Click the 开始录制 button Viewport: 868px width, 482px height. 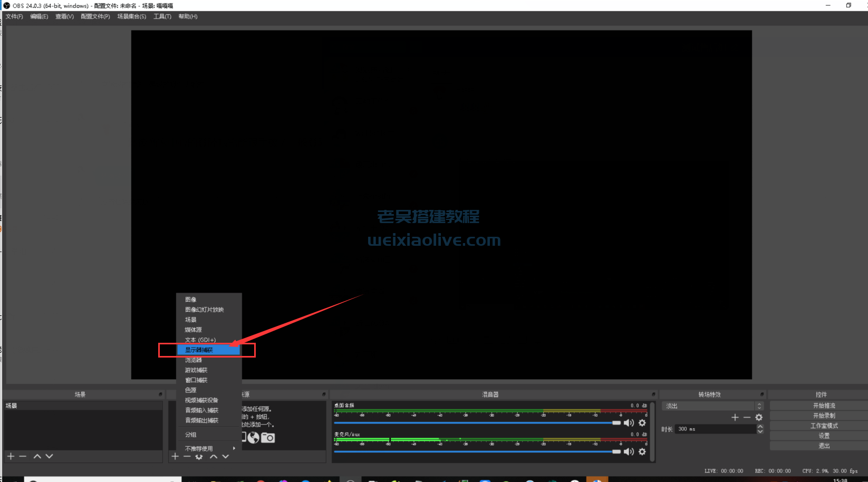point(824,416)
